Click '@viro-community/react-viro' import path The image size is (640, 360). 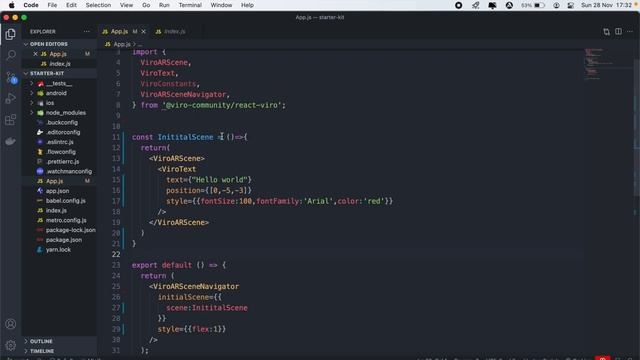point(222,105)
